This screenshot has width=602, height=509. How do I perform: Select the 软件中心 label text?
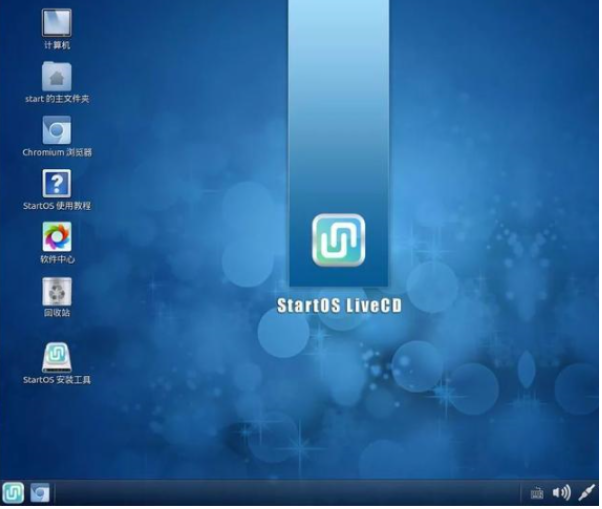click(57, 259)
